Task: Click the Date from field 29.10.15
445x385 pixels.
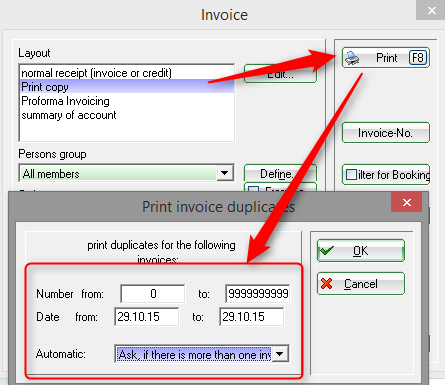Action: 147,316
